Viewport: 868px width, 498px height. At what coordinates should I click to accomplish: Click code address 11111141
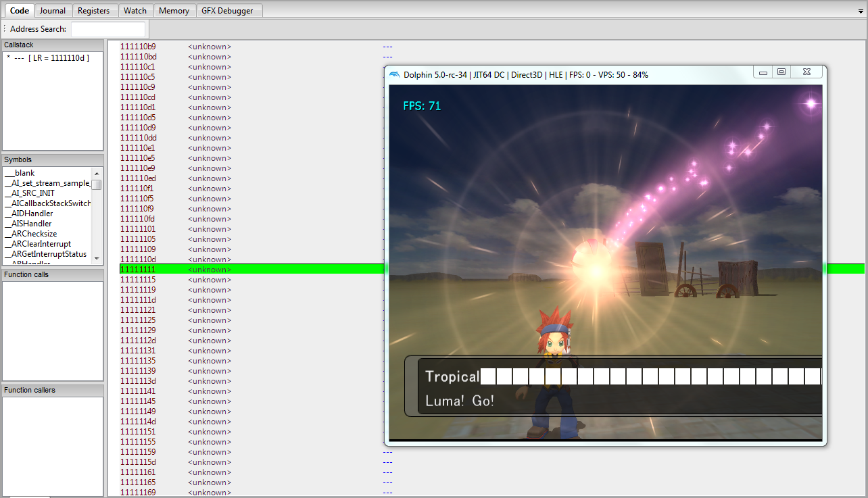[x=138, y=391]
